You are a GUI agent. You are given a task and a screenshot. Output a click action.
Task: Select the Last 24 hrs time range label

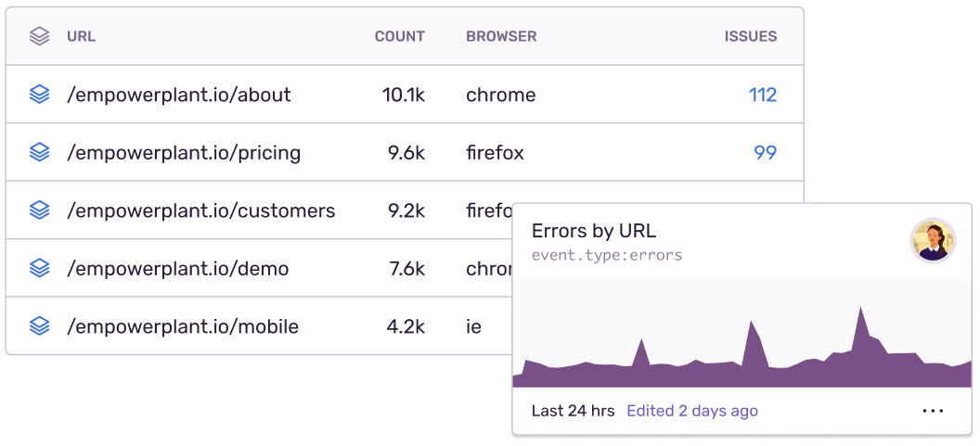[573, 411]
